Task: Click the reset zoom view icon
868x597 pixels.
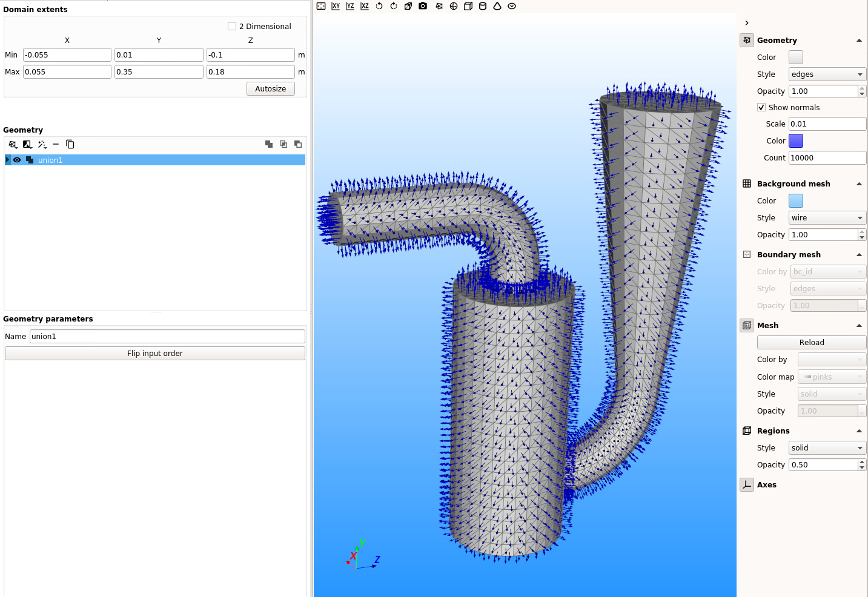Action: [321, 6]
